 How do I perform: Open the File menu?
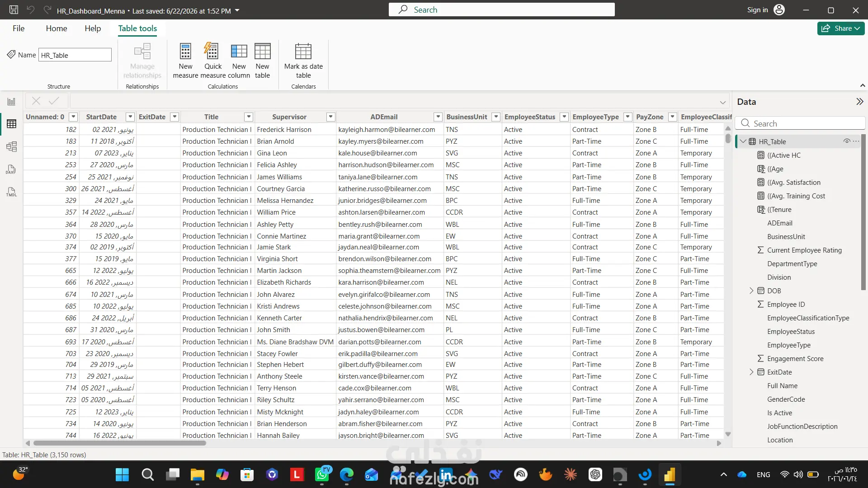tap(19, 28)
